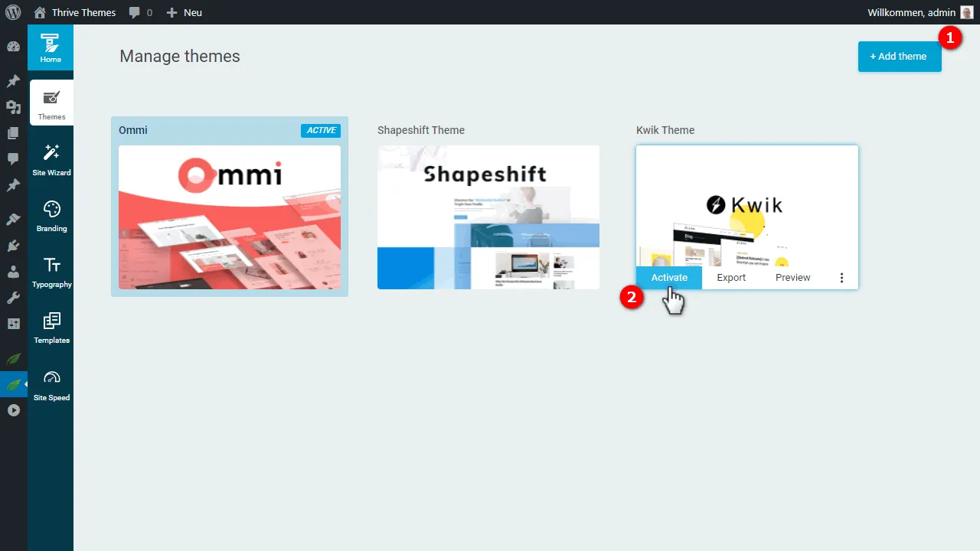This screenshot has height=551, width=980.
Task: Open the Appearance paintbrush icon
Action: click(13, 220)
